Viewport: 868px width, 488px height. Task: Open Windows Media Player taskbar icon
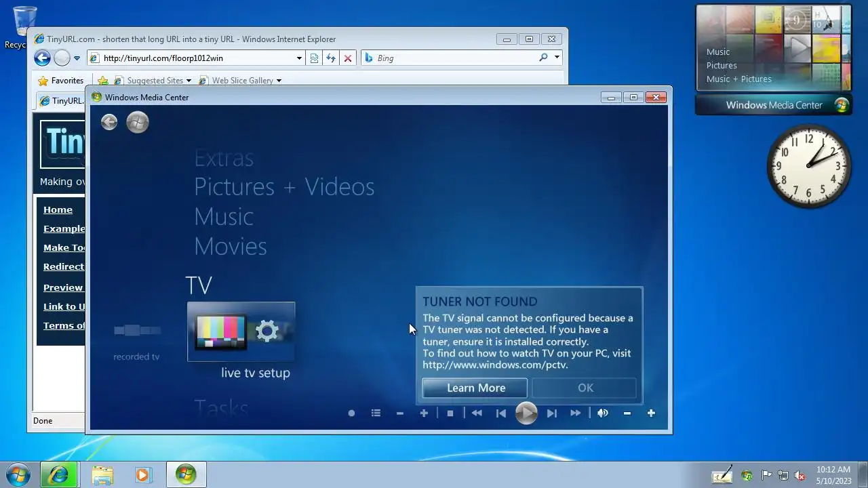click(x=143, y=474)
